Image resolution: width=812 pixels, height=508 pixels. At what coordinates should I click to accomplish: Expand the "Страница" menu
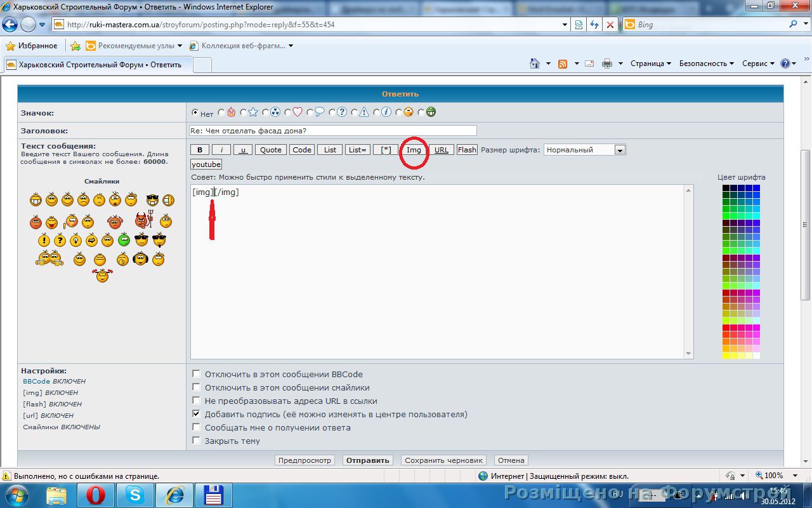pyautogui.click(x=651, y=63)
